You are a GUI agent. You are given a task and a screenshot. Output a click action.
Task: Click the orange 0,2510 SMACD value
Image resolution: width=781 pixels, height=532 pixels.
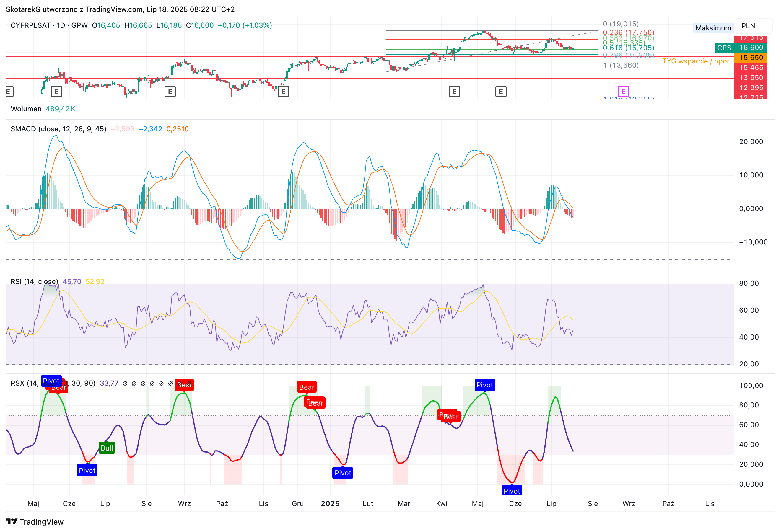pyautogui.click(x=178, y=129)
